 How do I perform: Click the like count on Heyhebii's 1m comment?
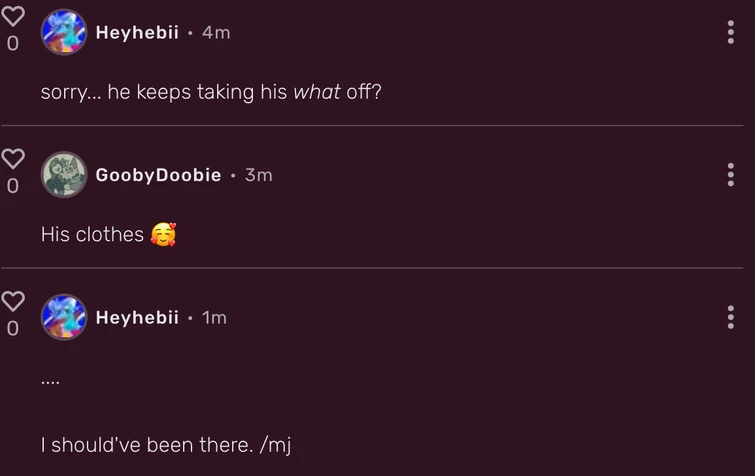(12, 328)
